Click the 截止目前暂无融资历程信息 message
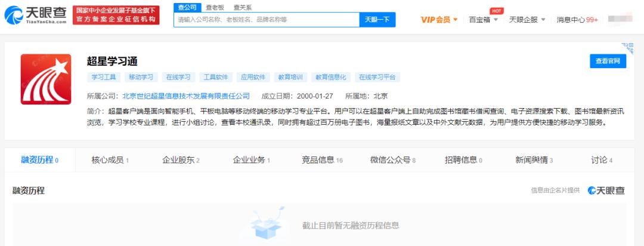The image size is (644, 246). [351, 226]
